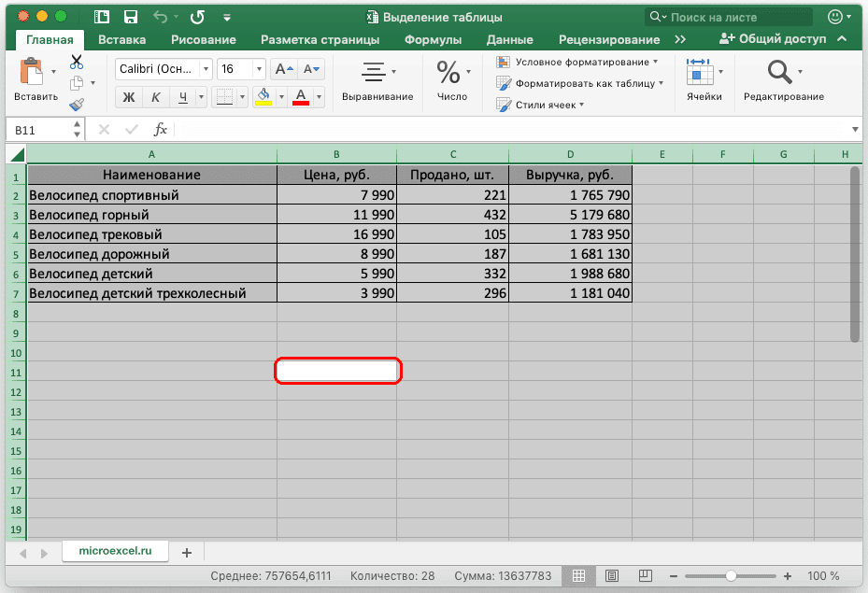Viewport: 868px width, 593px height.
Task: Click the Cut scissors icon
Action: point(77,62)
